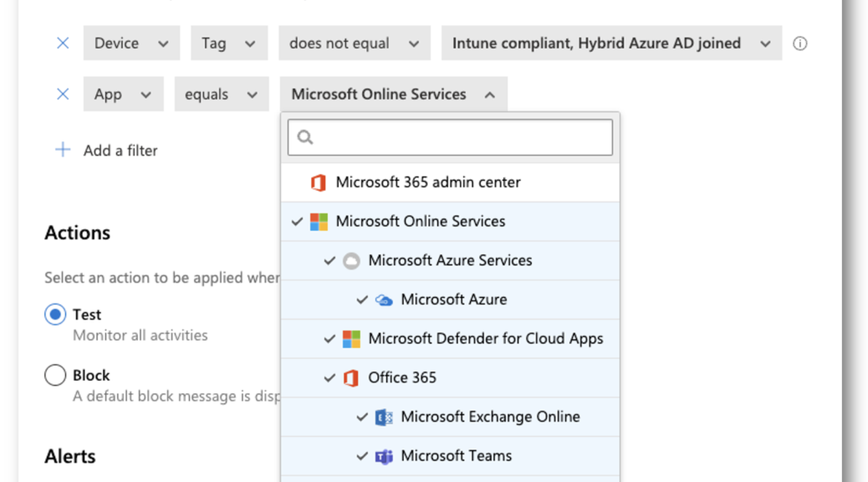Click the Microsoft 365 admin center Office icon
The width and height of the screenshot is (868, 482).
tap(319, 182)
